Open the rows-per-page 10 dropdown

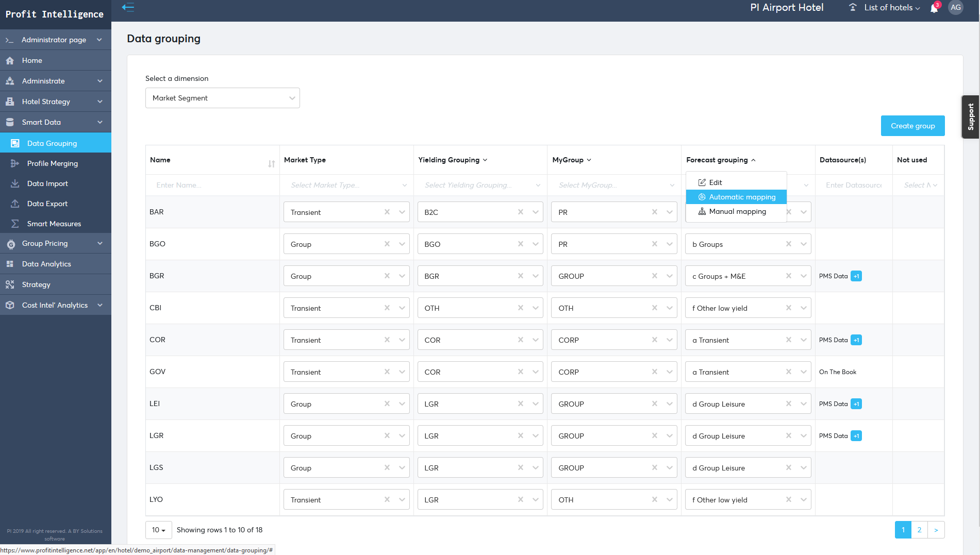pyautogui.click(x=158, y=530)
